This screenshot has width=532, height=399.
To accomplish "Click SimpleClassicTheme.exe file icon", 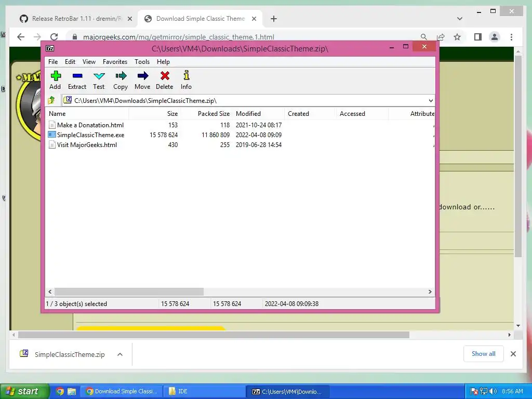I will point(52,135).
